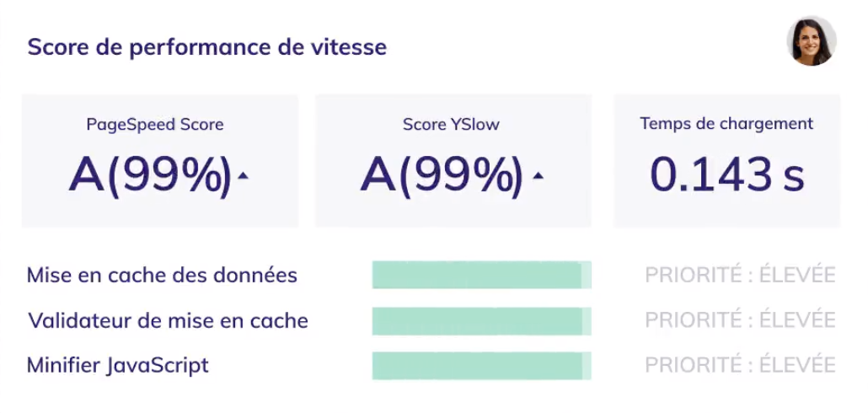868x413 pixels.
Task: Open the Temps de chargement label
Action: tap(726, 124)
